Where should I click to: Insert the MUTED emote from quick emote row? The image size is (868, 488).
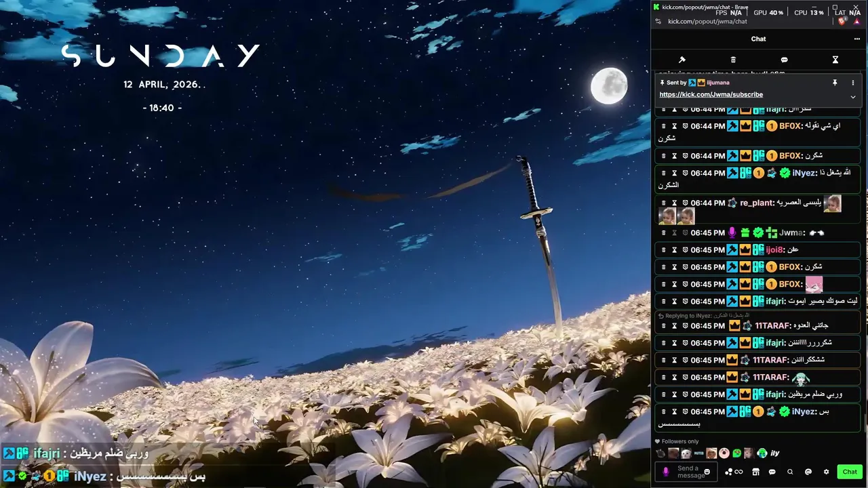698,453
